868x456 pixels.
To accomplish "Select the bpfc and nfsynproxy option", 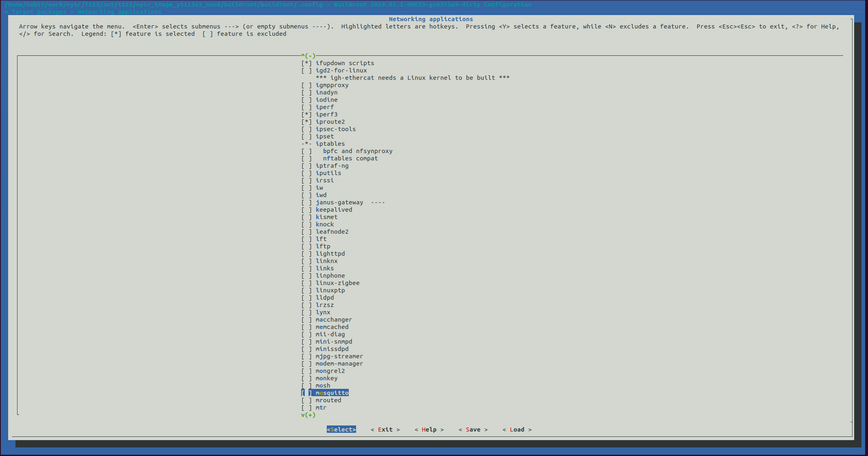I will [357, 151].
